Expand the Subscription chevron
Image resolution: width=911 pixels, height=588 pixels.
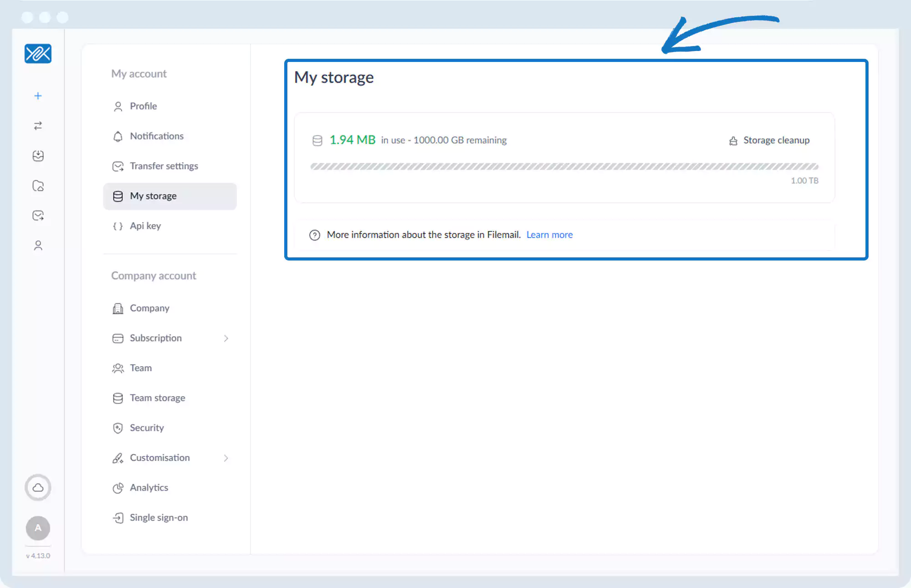[226, 338]
